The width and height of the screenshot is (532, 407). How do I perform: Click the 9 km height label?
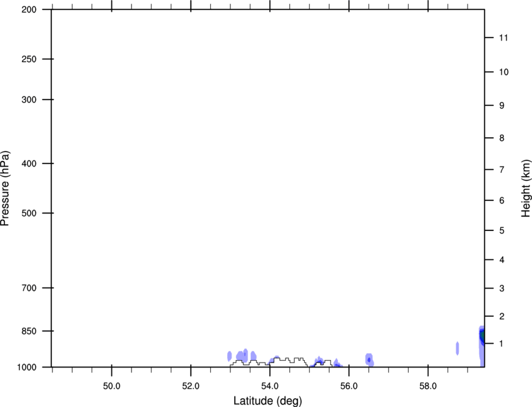tap(502, 106)
